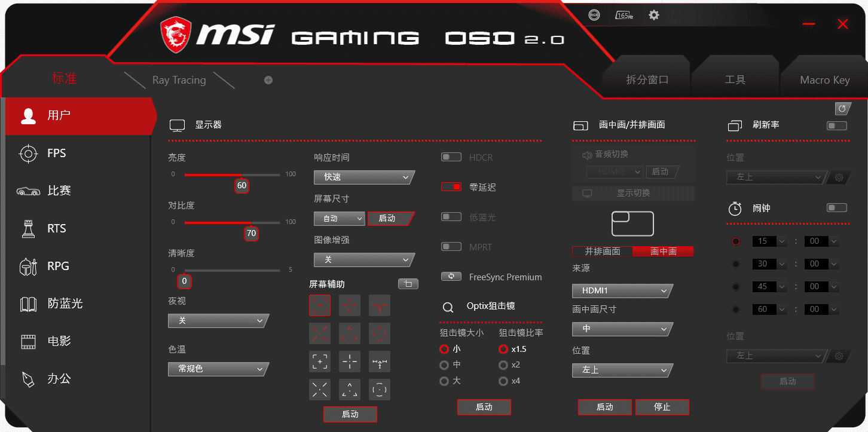868x432 pixels.
Task: Disable the 零延迟 zero latency switch
Action: click(x=451, y=187)
